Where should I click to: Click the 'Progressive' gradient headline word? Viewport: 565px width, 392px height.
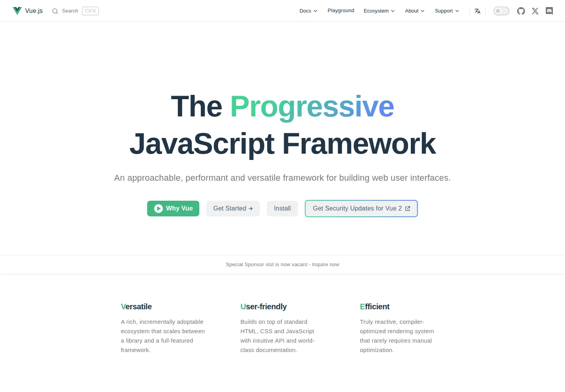[x=312, y=107]
